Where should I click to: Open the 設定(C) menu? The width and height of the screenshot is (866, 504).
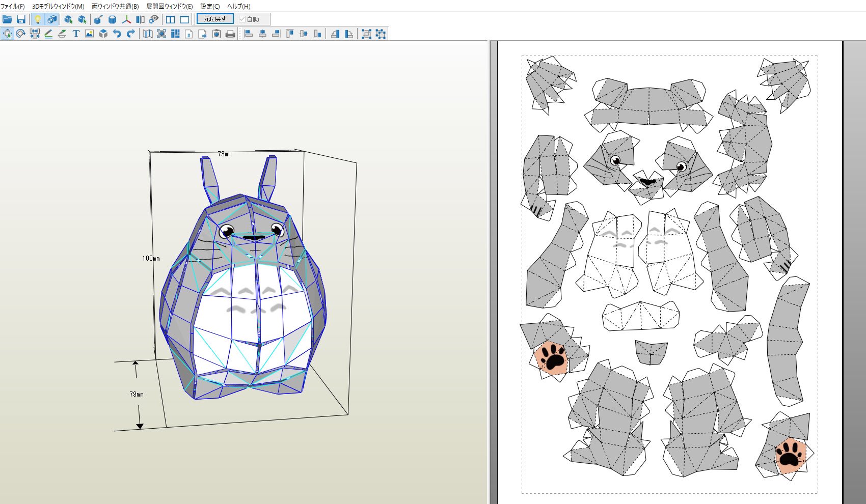point(210,6)
